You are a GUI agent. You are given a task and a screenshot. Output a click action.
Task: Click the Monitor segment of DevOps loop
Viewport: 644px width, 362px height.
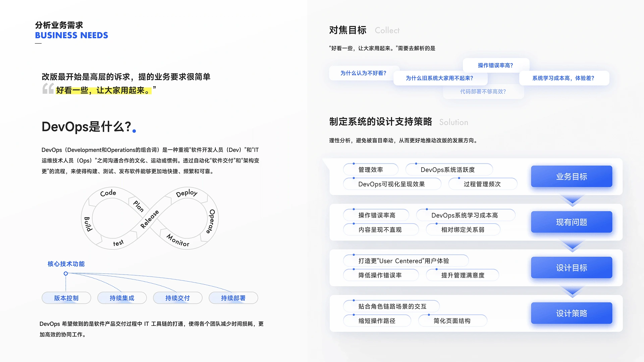click(x=178, y=240)
